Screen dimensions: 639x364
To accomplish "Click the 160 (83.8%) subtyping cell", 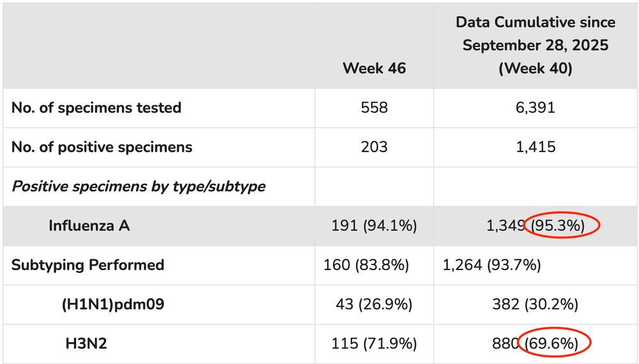I will click(366, 265).
